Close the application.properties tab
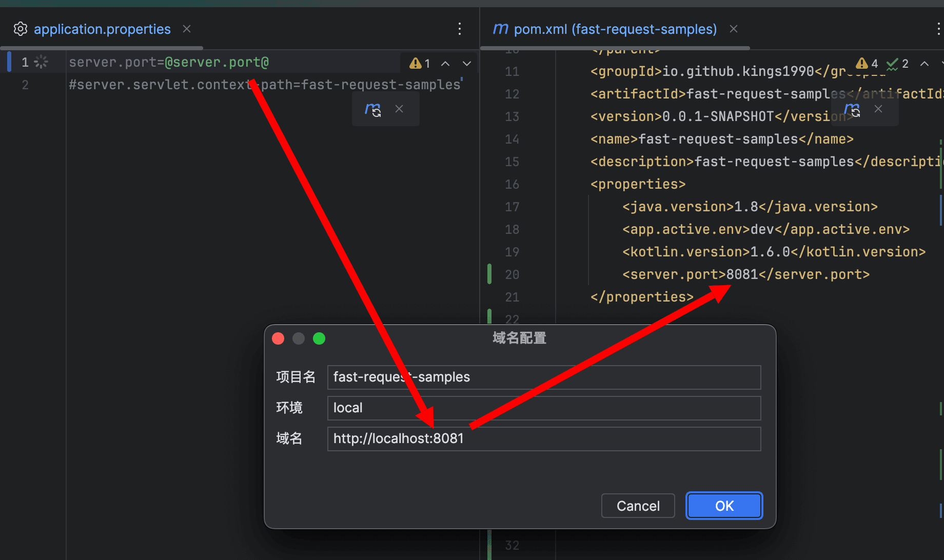Image resolution: width=944 pixels, height=560 pixels. 187,29
